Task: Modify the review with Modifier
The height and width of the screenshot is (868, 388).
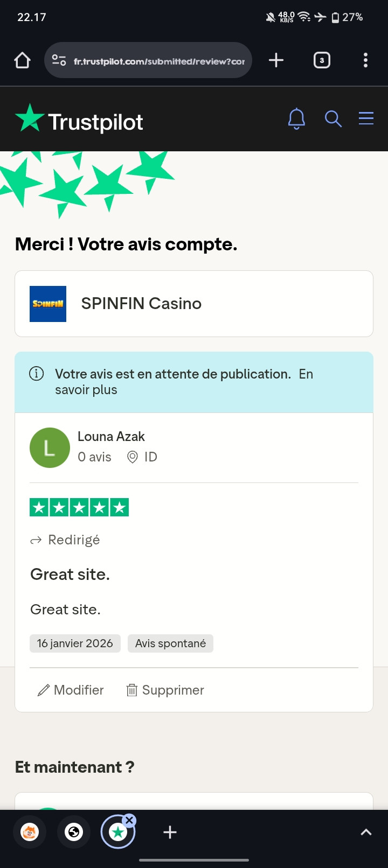Action: click(x=70, y=690)
